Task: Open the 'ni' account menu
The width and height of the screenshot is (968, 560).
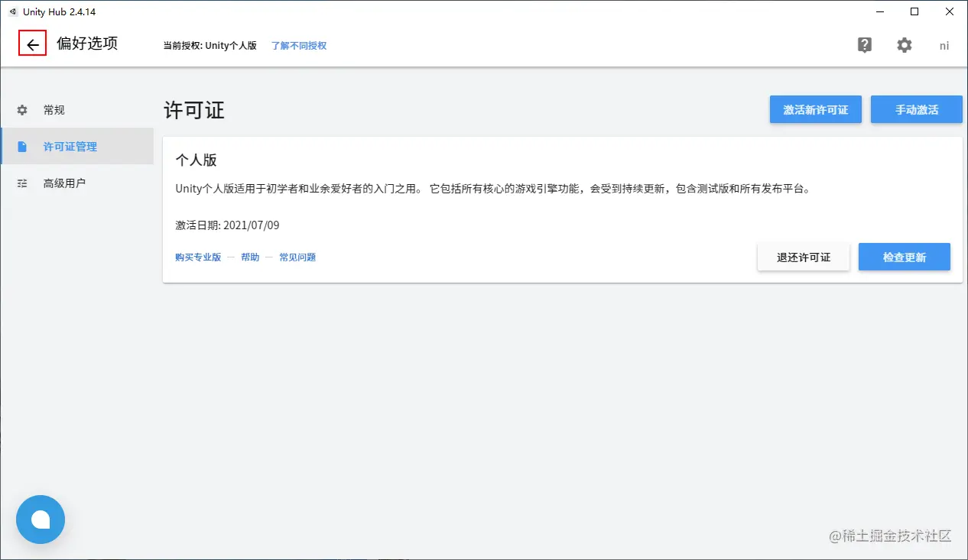Action: tap(944, 46)
